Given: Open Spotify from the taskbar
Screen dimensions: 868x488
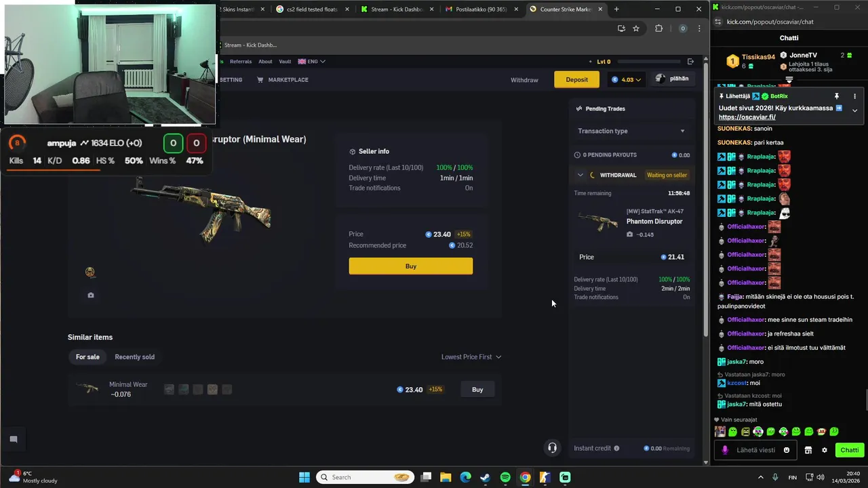Looking at the screenshot, I should coord(505,477).
